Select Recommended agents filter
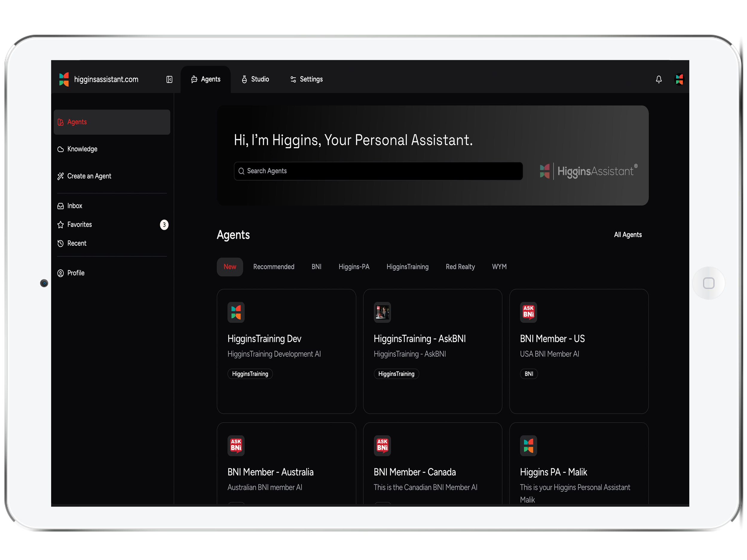Image resolution: width=747 pixels, height=560 pixels. pyautogui.click(x=273, y=267)
